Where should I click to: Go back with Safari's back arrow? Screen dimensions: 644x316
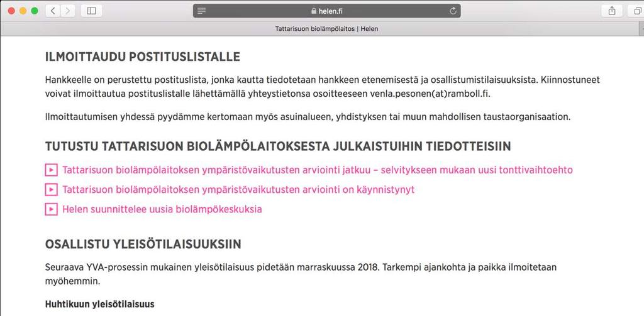coord(53,11)
